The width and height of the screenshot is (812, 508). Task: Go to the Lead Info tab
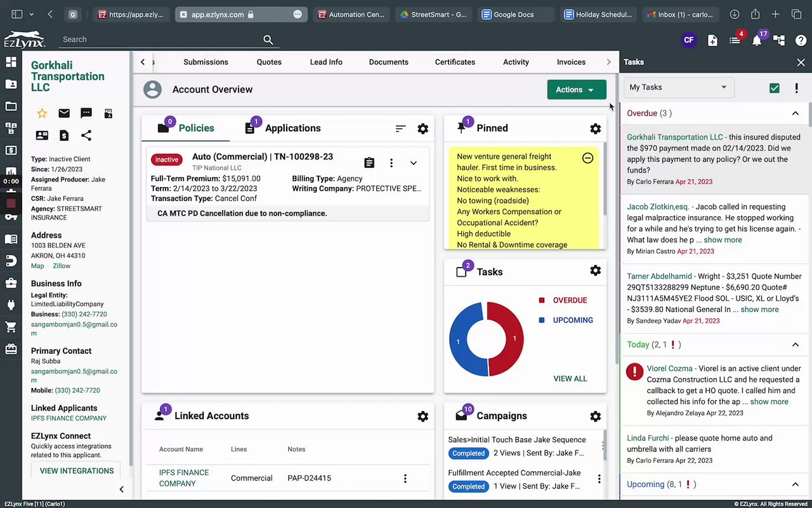pyautogui.click(x=326, y=62)
